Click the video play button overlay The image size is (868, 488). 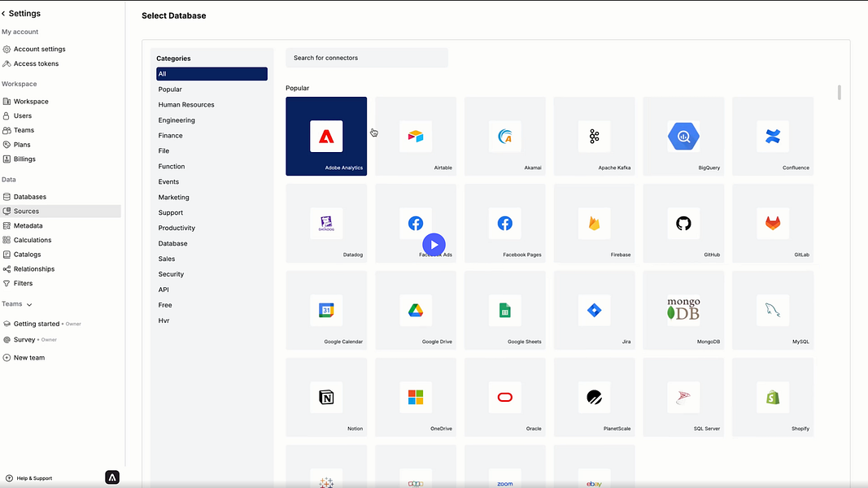click(434, 245)
